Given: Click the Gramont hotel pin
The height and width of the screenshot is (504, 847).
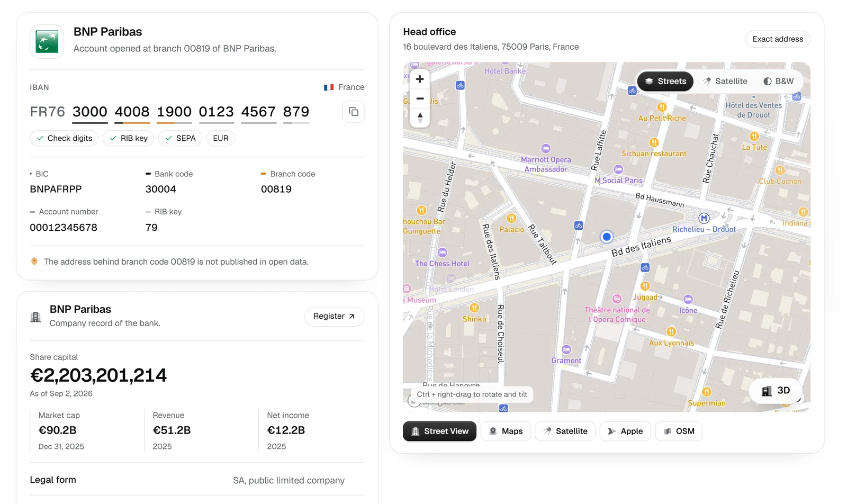Looking at the screenshot, I should tap(566, 349).
